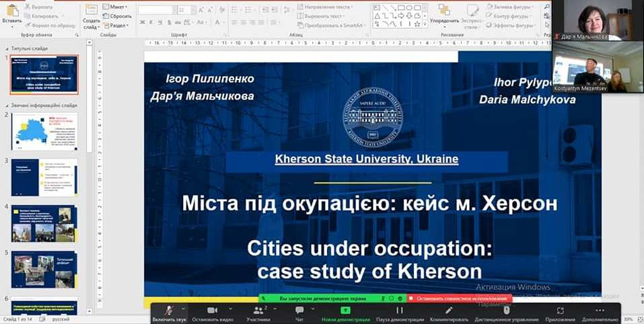Click the font name input box
644x324 pixels.
pos(155,10)
